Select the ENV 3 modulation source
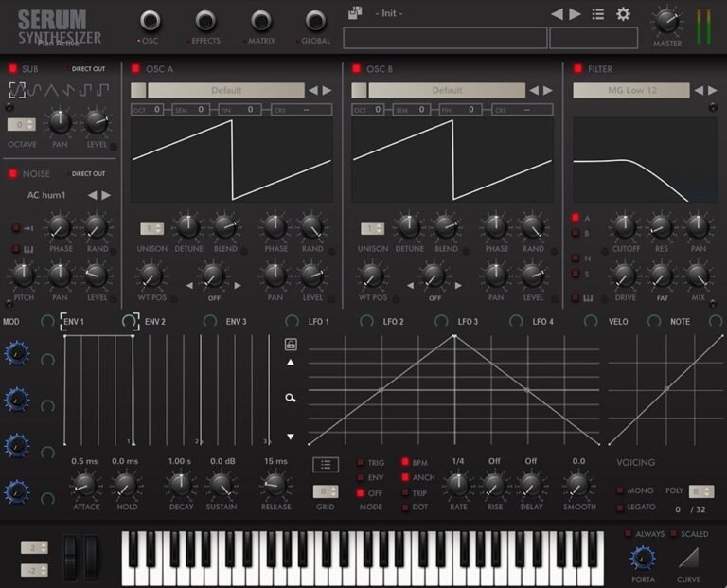The width and height of the screenshot is (727, 588). pos(236,322)
